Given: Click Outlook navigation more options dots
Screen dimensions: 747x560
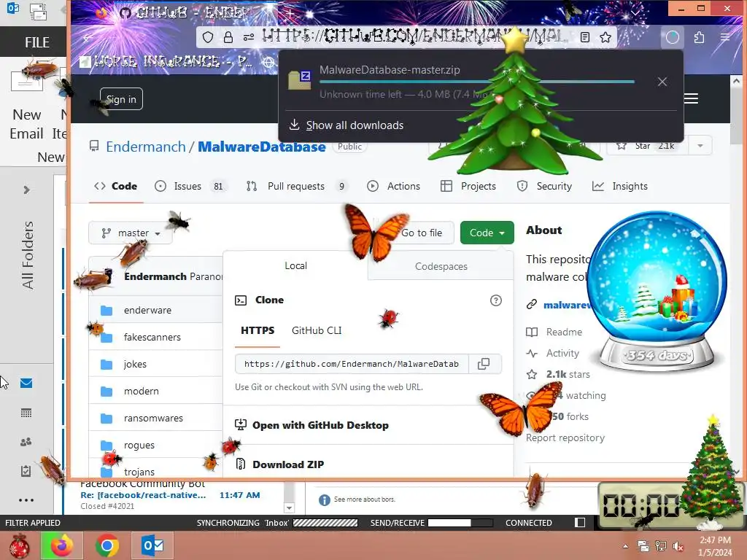Looking at the screenshot, I should pyautogui.click(x=26, y=500).
